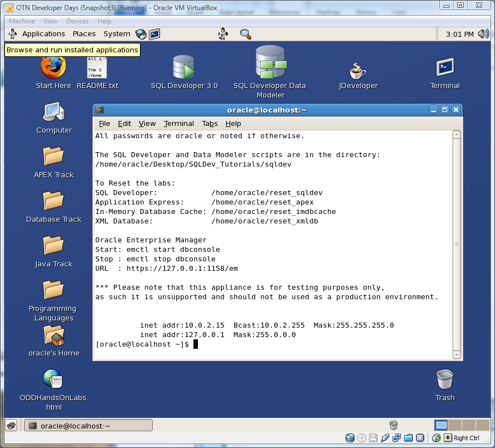Open the Programming Languages folder

pyautogui.click(x=54, y=289)
